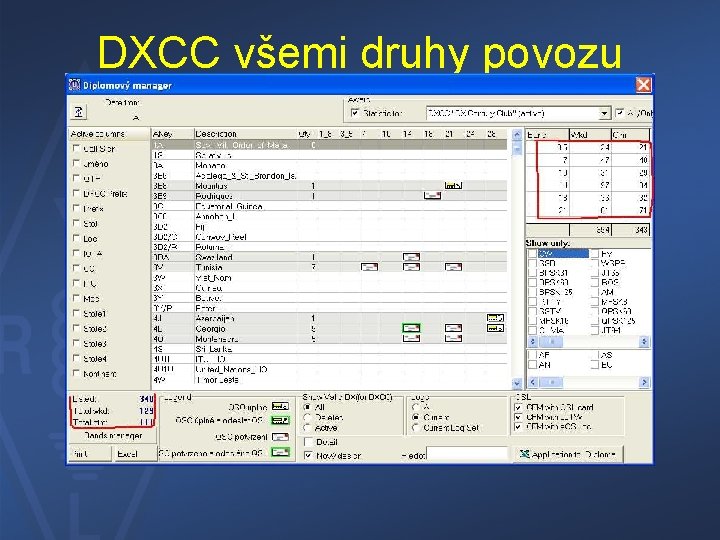The height and width of the screenshot is (540, 720).
Task: Click the green 'QSO úplné + odeslán QSL' legend icon
Action: pos(280,421)
